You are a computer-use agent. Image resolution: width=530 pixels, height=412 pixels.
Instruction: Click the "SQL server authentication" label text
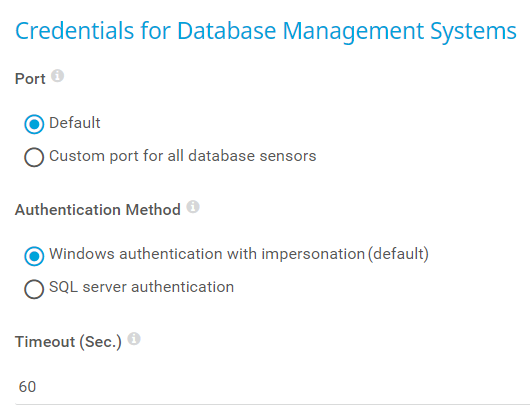[x=142, y=287]
